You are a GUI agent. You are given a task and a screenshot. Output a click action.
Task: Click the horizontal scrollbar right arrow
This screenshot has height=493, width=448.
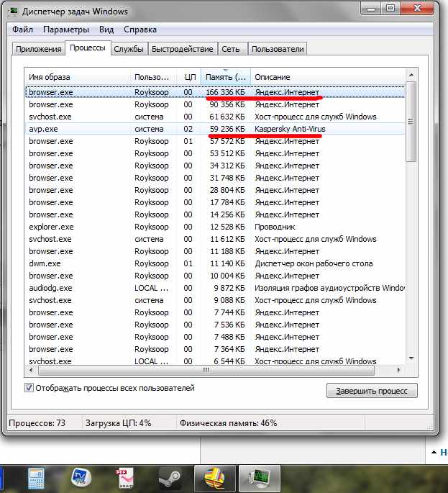pos(398,370)
